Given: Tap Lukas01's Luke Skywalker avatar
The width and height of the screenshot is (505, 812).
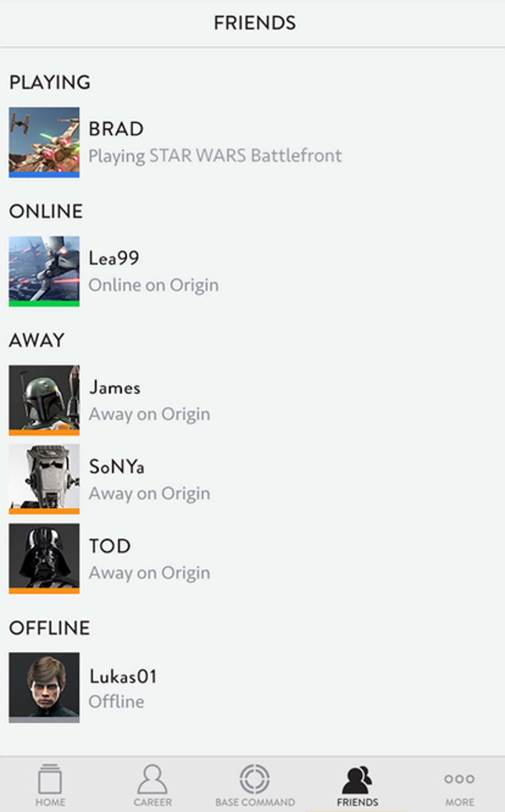Looking at the screenshot, I should pos(44,687).
